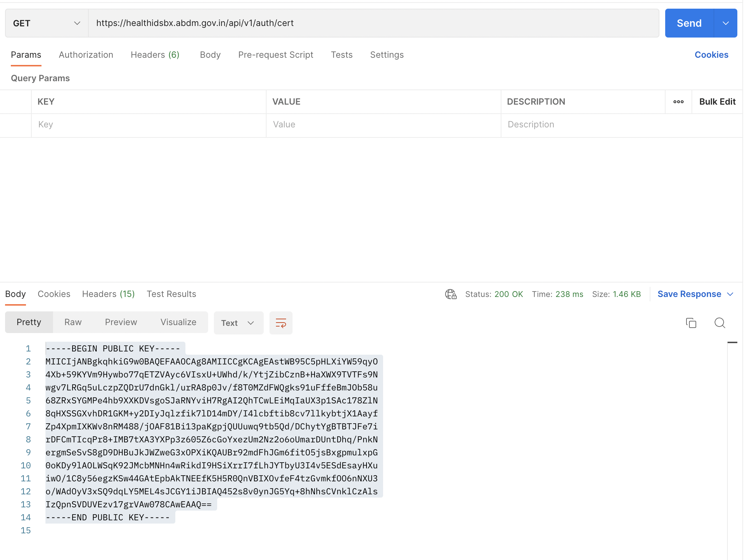Click the line starting with 8qHXSSGXvhDR1
746x560 pixels.
pyautogui.click(x=212, y=414)
